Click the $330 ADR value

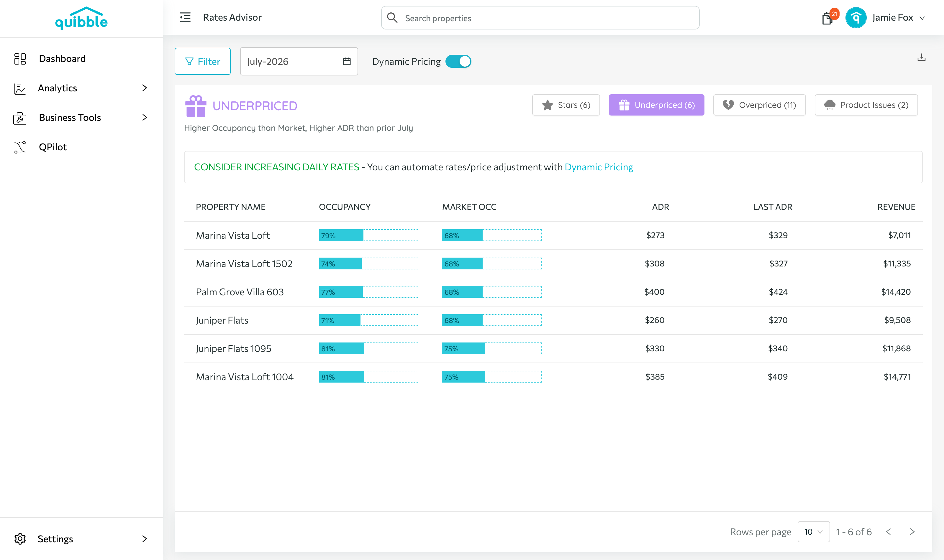[x=655, y=349]
